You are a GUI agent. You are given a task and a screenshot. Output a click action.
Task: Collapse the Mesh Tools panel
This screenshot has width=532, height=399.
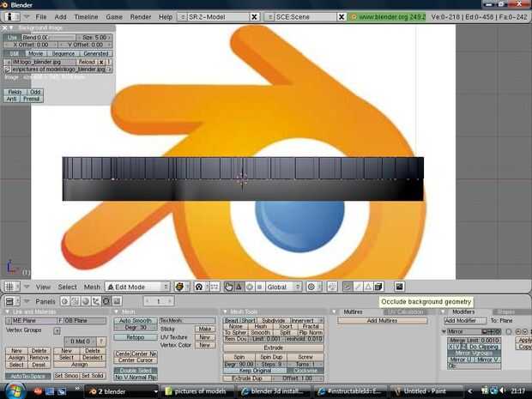(x=225, y=311)
